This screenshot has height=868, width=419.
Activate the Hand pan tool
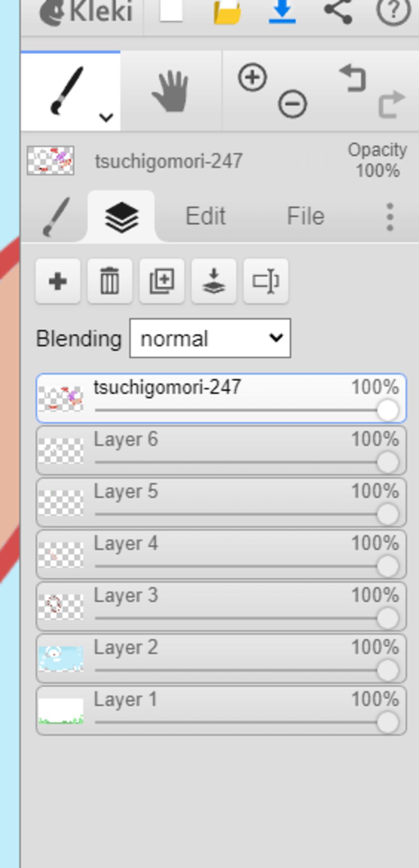[171, 91]
